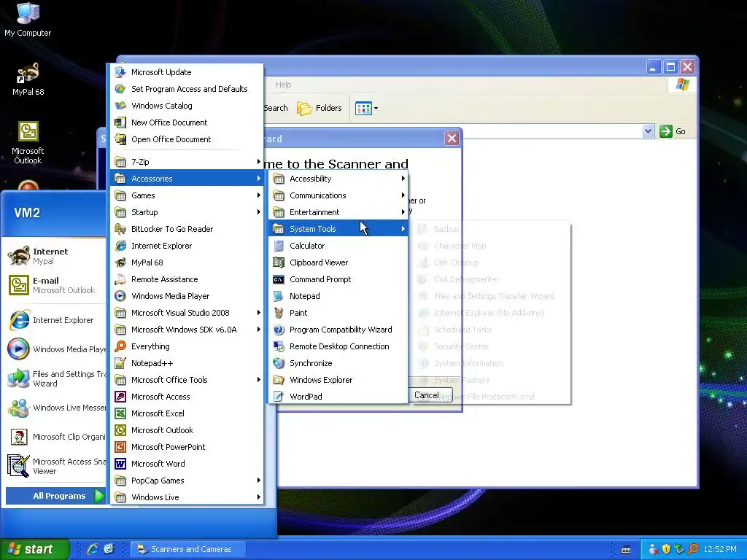The width and height of the screenshot is (747, 560).
Task: Open Remote Assistance
Action: click(x=187, y=279)
